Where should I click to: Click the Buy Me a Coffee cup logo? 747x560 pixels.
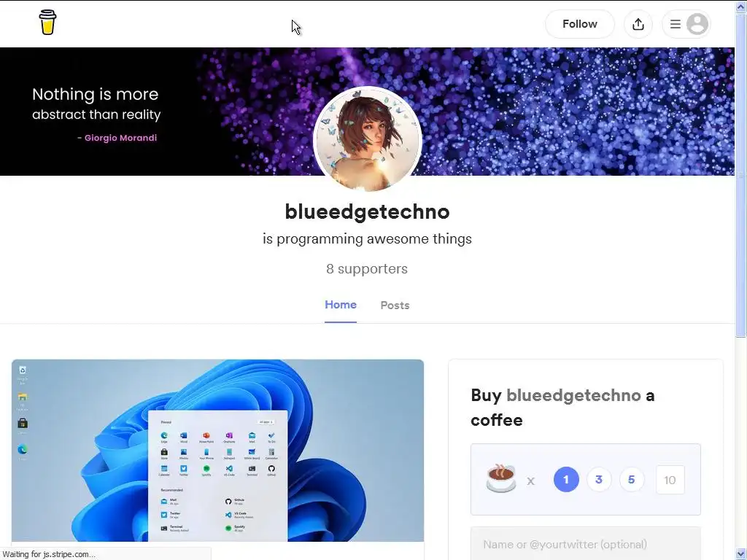pos(47,23)
